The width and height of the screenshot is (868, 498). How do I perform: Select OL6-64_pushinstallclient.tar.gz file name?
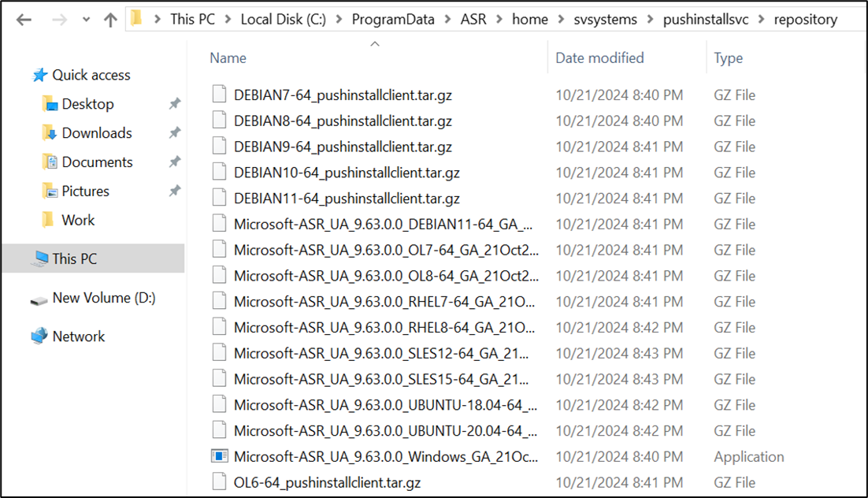[x=327, y=482]
